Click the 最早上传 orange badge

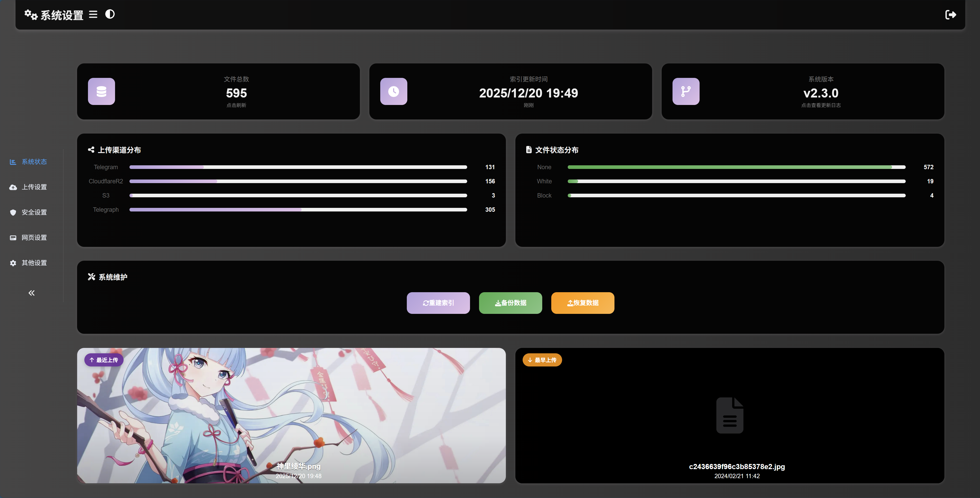tap(542, 360)
